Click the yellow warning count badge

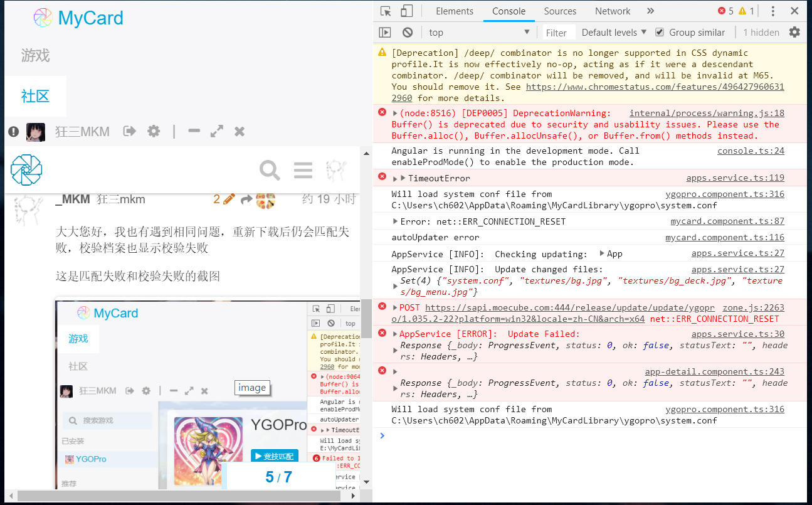[x=746, y=11]
